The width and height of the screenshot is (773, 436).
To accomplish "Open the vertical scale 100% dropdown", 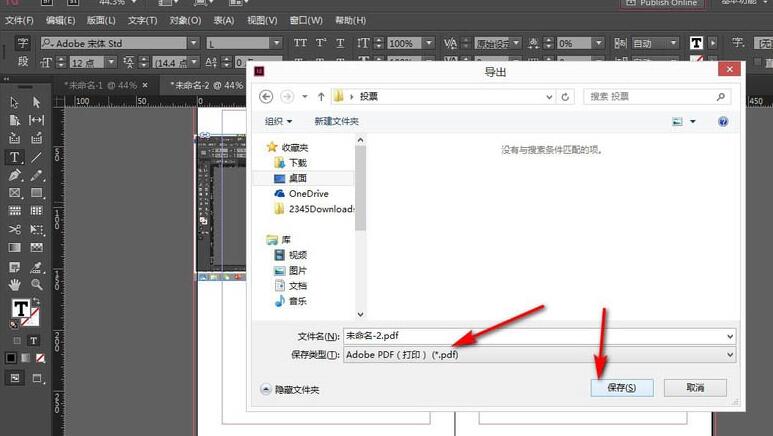I will click(x=428, y=43).
